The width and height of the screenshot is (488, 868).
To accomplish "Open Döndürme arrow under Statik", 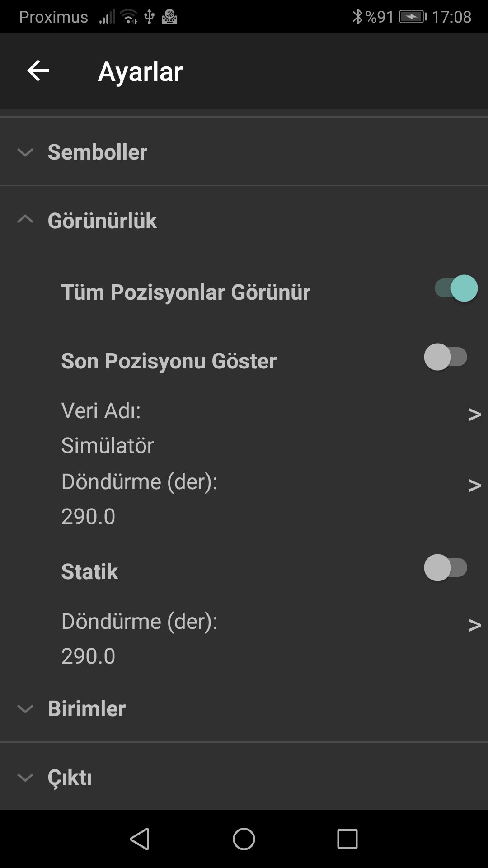I will (474, 625).
